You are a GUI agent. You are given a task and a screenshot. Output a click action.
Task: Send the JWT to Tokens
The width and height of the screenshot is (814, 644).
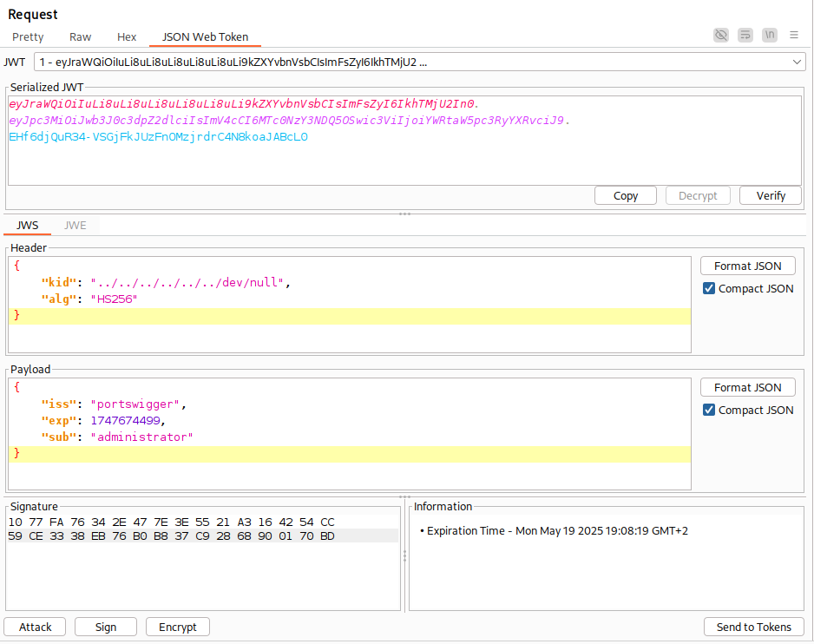point(754,627)
